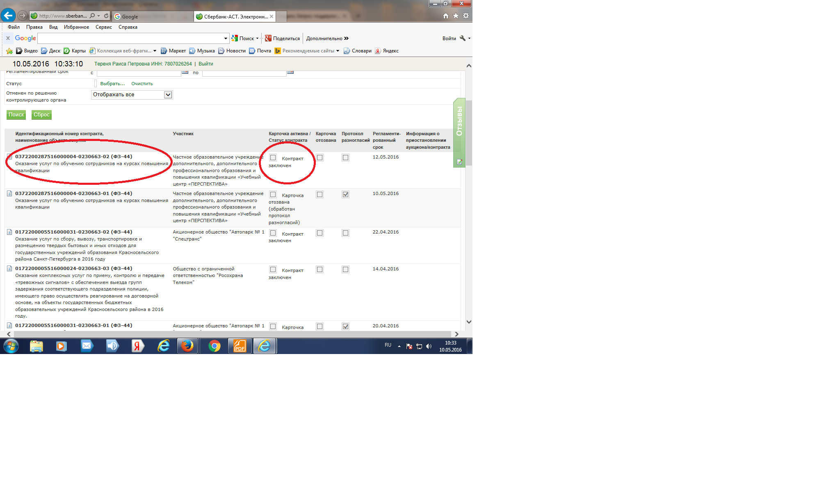Expand the Поиск button dropdown arrow
This screenshot has width=817, height=504.
click(257, 38)
